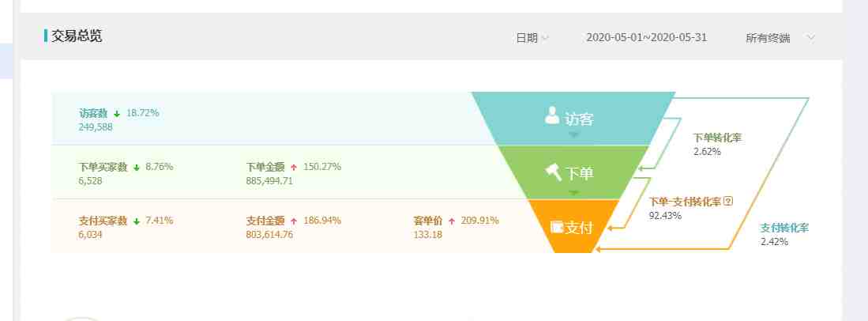Click the down arrow beside 下单买家数
Screen dimensions: 868x321
coord(137,167)
